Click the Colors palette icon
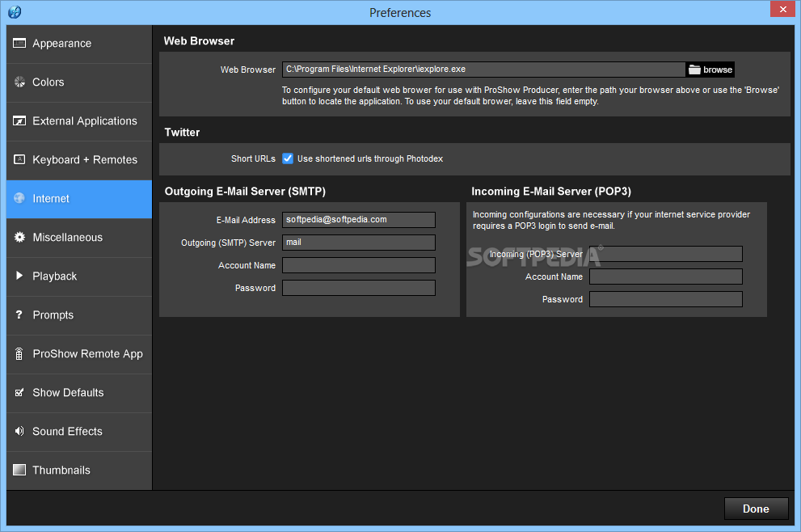Viewport: 801px width, 532px height. coord(19,82)
